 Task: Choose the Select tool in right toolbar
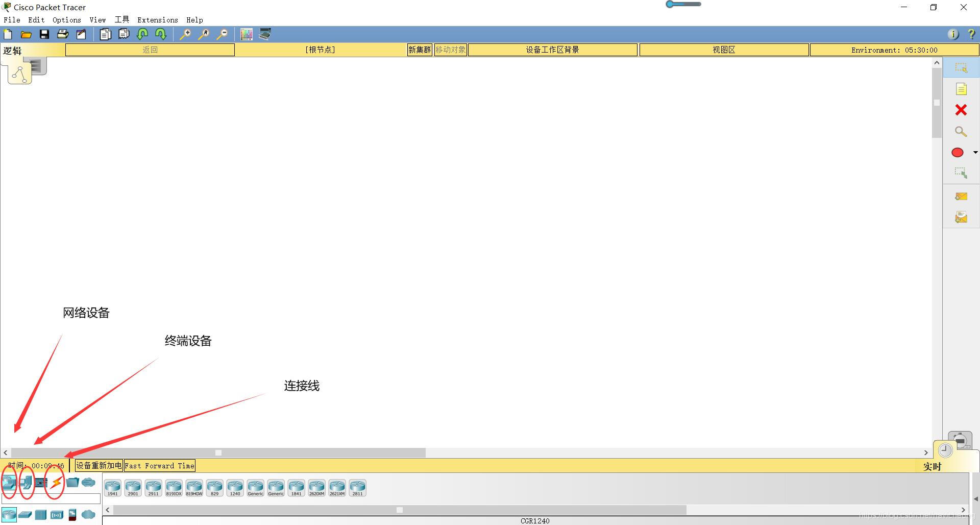tap(961, 67)
